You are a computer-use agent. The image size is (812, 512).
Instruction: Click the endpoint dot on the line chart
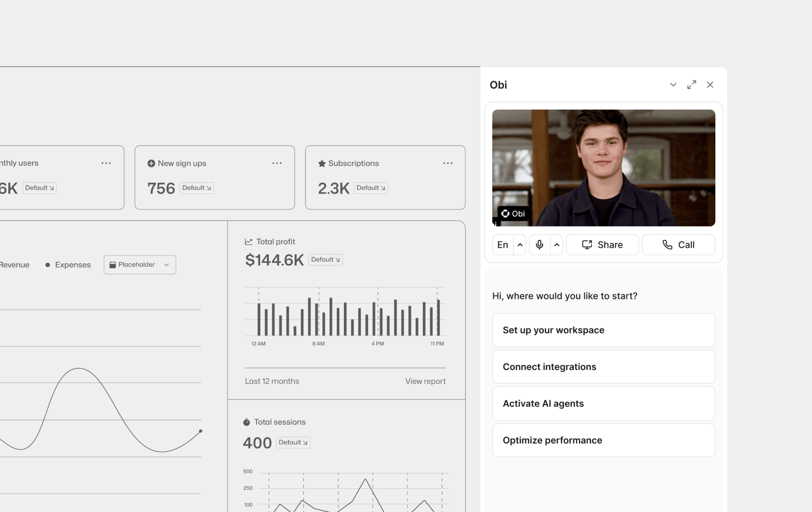[x=200, y=431]
